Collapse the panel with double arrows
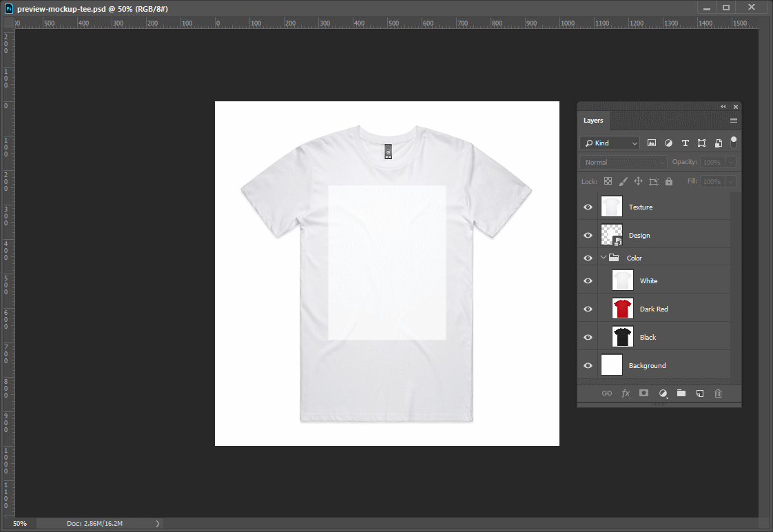Image resolution: width=773 pixels, height=532 pixels. point(723,106)
